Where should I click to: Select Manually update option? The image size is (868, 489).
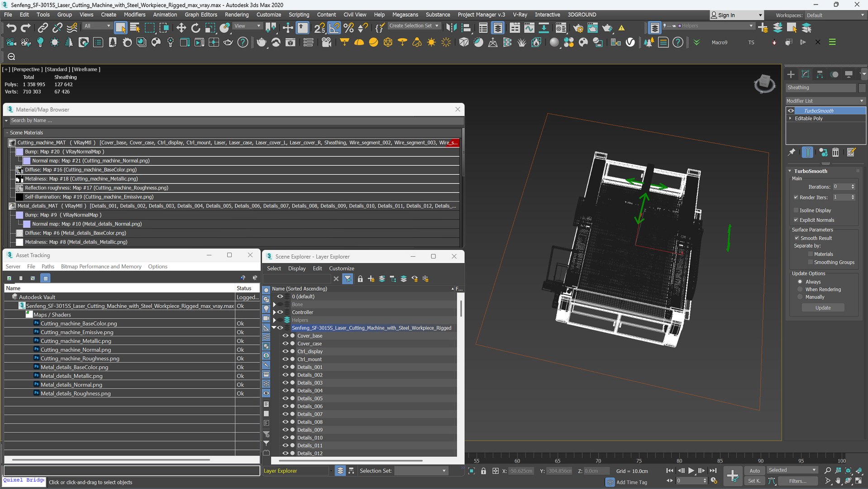point(800,297)
